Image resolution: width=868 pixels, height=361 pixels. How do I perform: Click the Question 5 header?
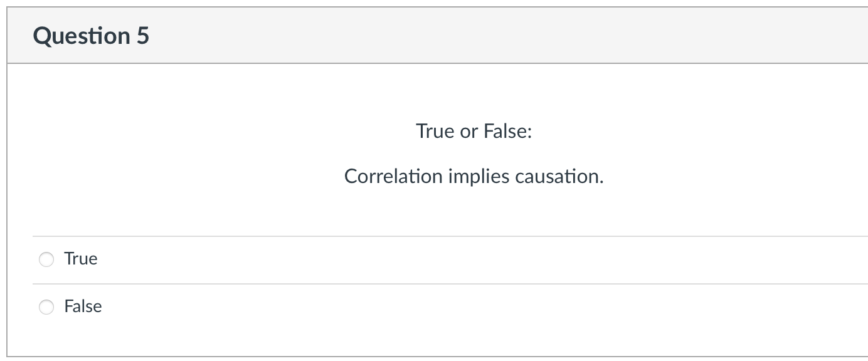click(x=90, y=35)
